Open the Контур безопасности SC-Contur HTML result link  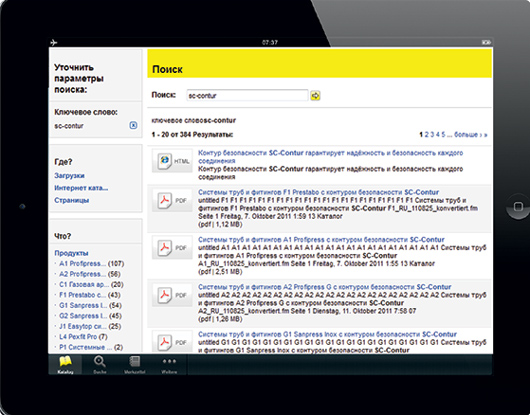click(x=330, y=157)
